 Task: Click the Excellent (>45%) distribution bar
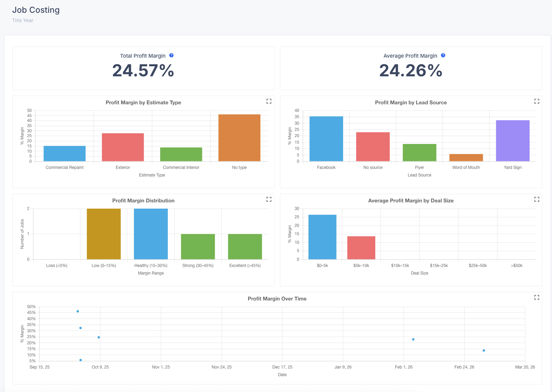coord(245,247)
